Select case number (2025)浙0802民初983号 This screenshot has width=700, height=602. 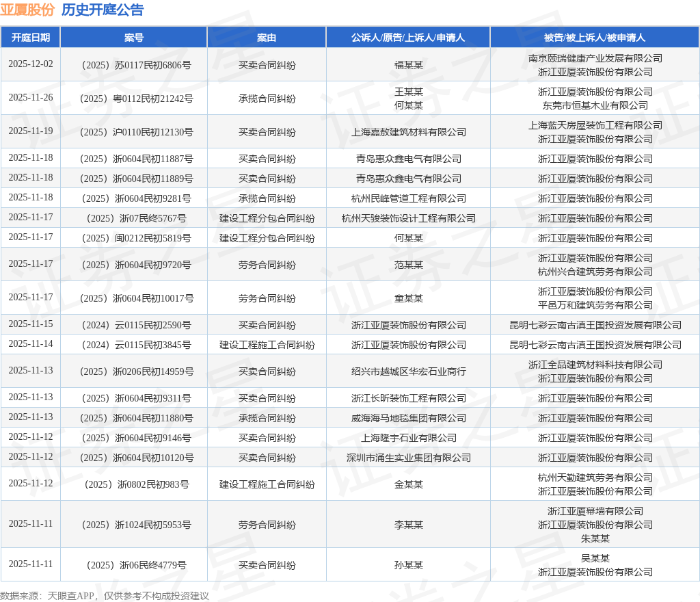tap(136, 484)
